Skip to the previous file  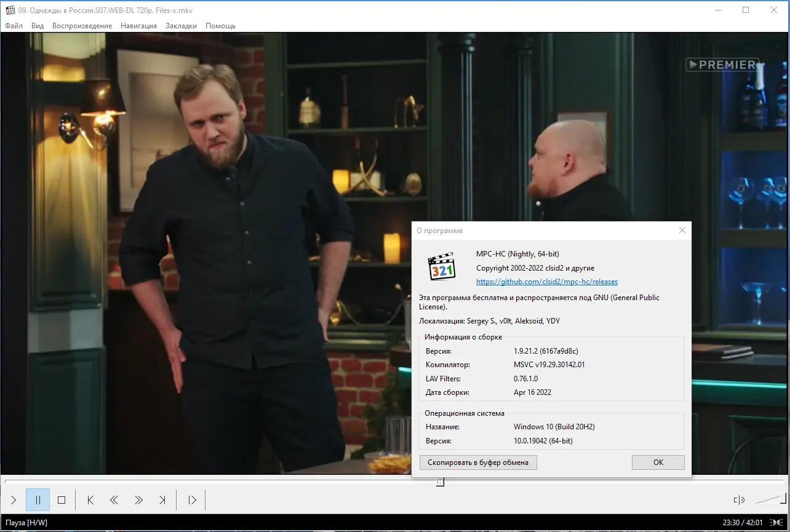90,500
